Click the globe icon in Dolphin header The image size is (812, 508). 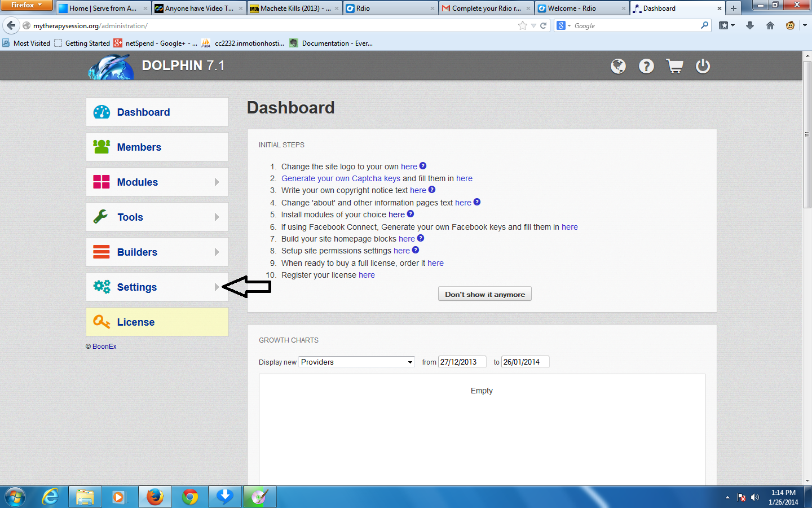click(618, 66)
